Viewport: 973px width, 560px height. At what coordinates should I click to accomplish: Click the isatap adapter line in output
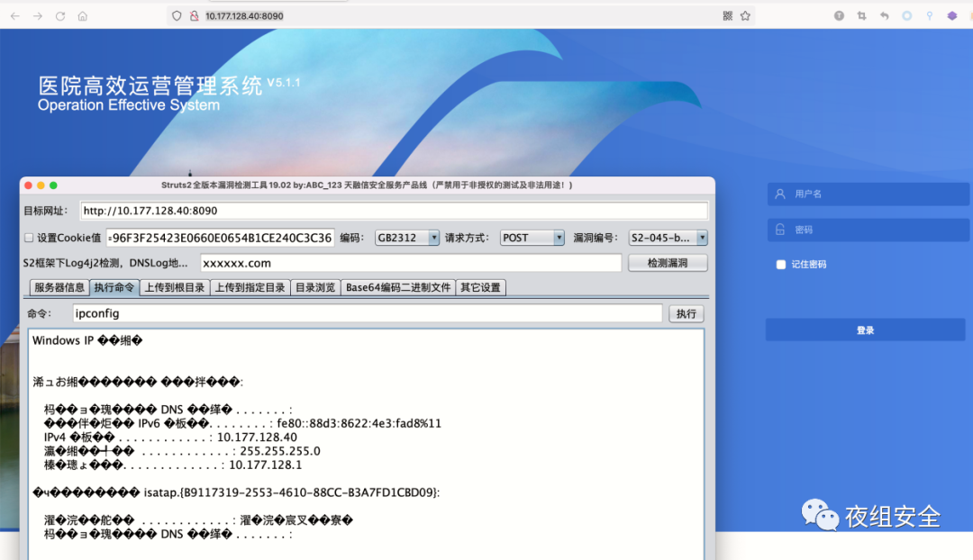coord(236,492)
